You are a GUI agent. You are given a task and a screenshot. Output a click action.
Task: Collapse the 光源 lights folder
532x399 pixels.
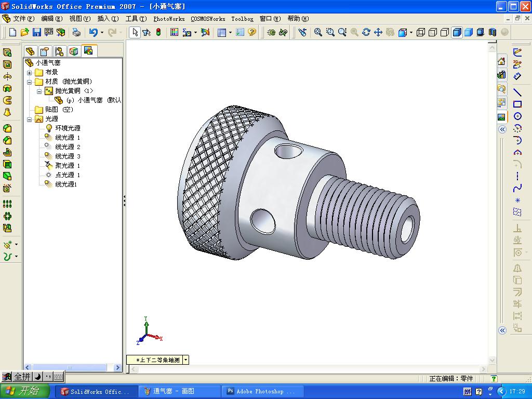(x=30, y=119)
